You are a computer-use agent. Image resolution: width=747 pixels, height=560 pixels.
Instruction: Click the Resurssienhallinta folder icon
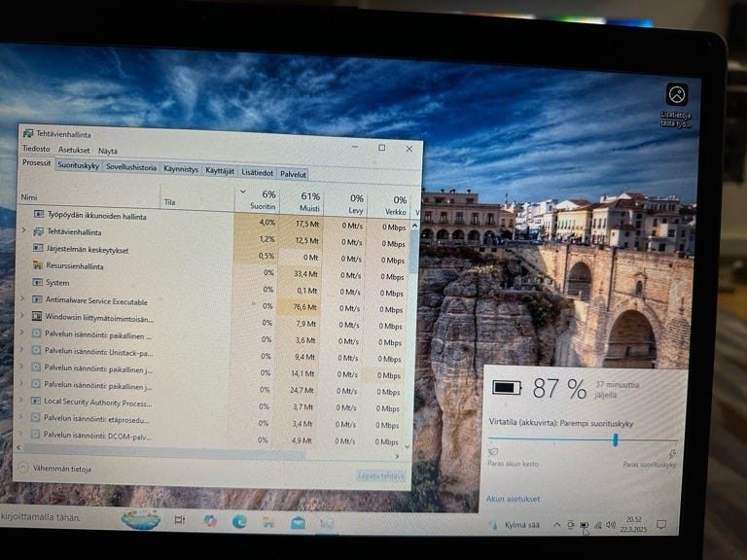(37, 264)
